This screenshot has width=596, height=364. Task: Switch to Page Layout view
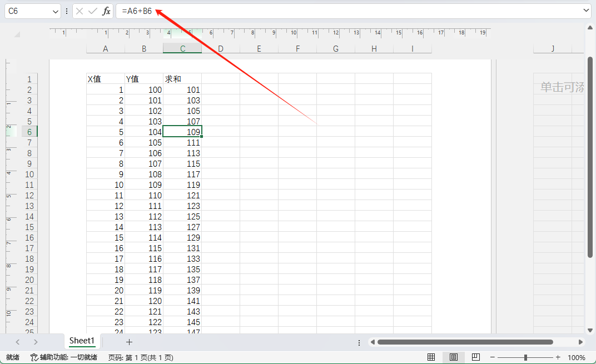pyautogui.click(x=453, y=357)
